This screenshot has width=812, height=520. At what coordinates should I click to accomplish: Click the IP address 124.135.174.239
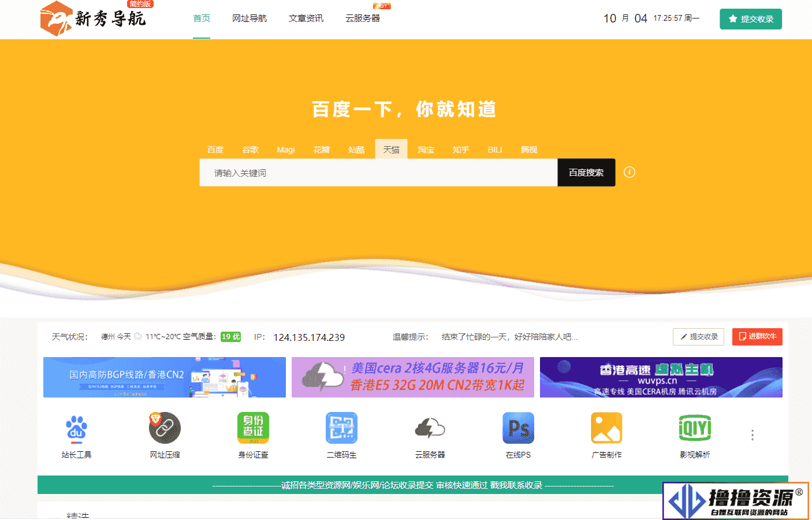[309, 337]
